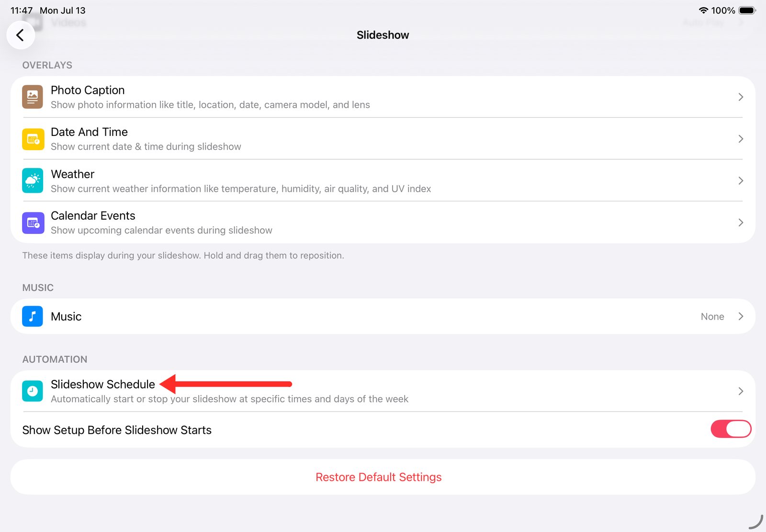Tap the hold and drag reposition hint
The image size is (766, 532).
[x=183, y=255]
